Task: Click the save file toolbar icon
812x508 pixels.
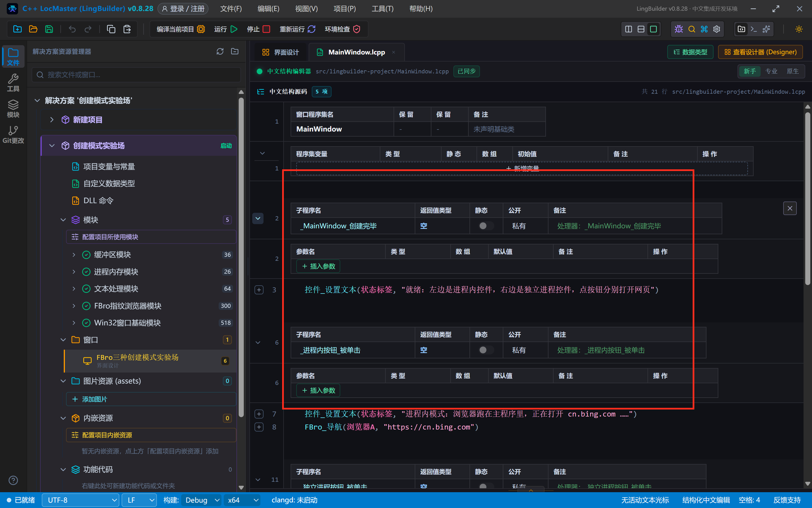Action: pyautogui.click(x=49, y=29)
